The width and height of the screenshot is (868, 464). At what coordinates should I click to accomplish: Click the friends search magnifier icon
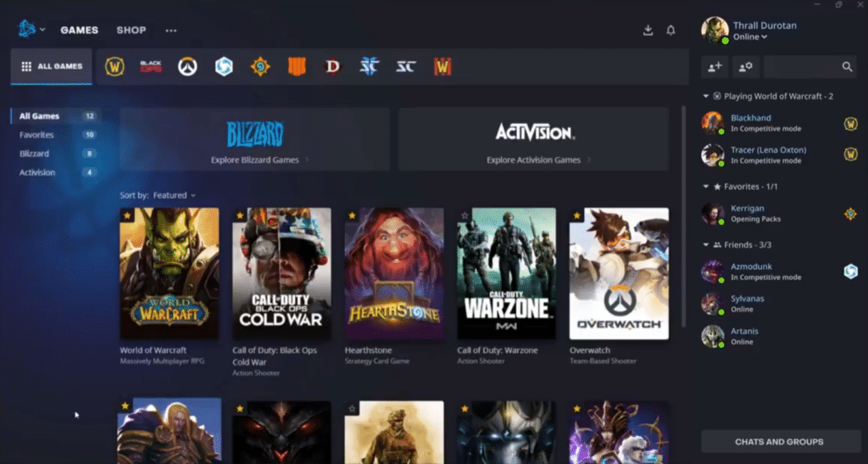tap(847, 67)
